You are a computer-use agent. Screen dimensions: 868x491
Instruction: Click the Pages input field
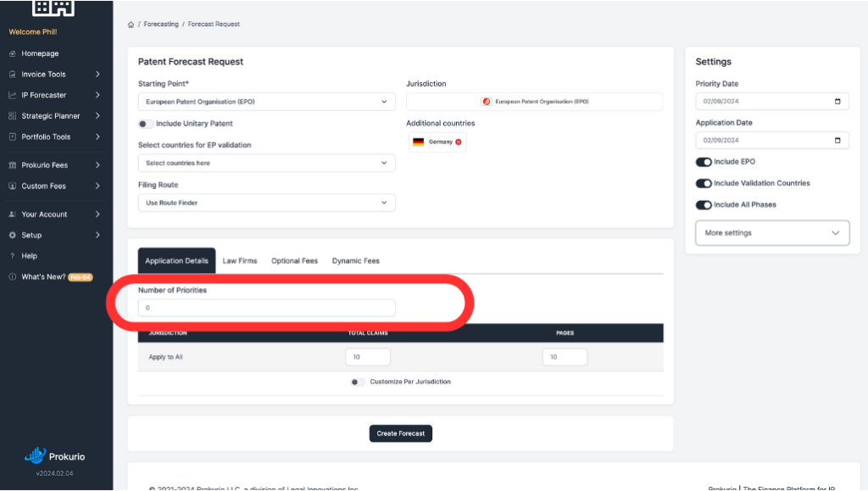(x=565, y=357)
